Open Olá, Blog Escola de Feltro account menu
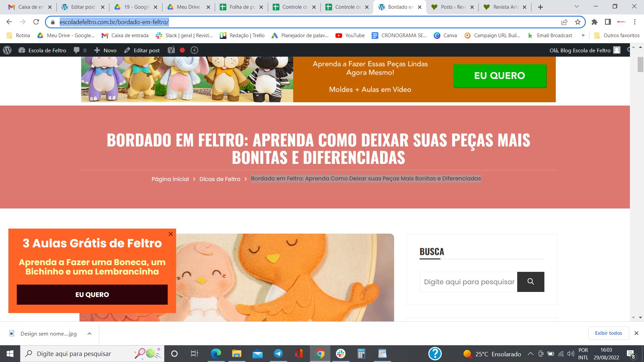 pos(585,50)
